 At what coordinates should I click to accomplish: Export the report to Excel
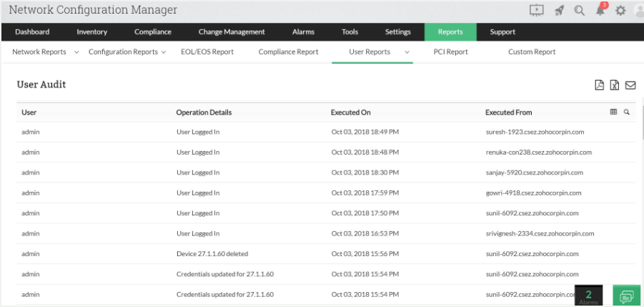[615, 85]
